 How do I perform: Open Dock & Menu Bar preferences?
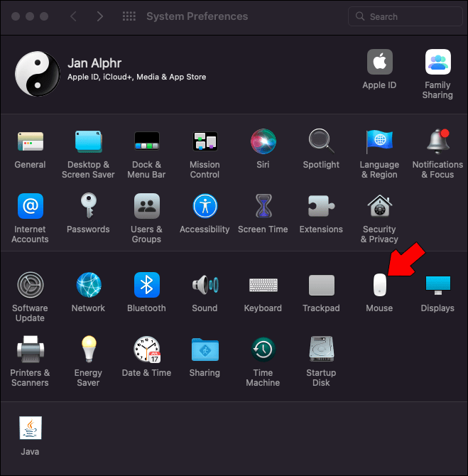pos(146,141)
